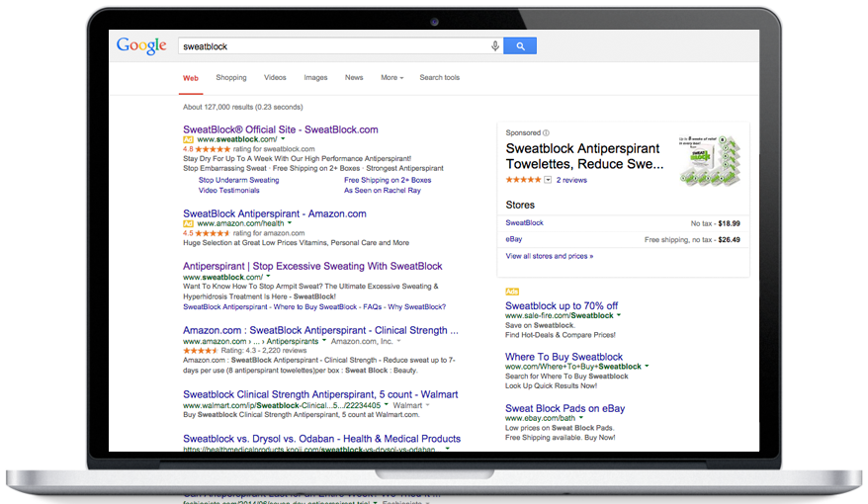Open Search tools
Image resolution: width=868 pixels, height=504 pixels.
[440, 77]
